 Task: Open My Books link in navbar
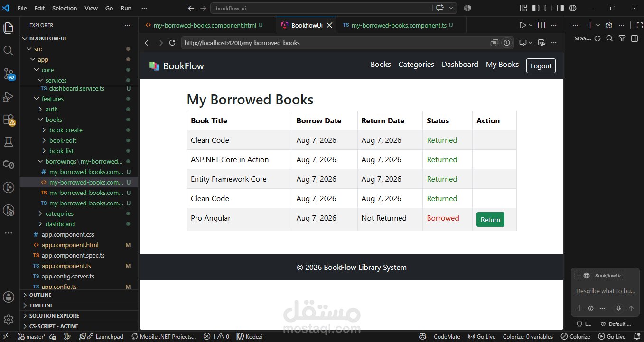click(502, 65)
